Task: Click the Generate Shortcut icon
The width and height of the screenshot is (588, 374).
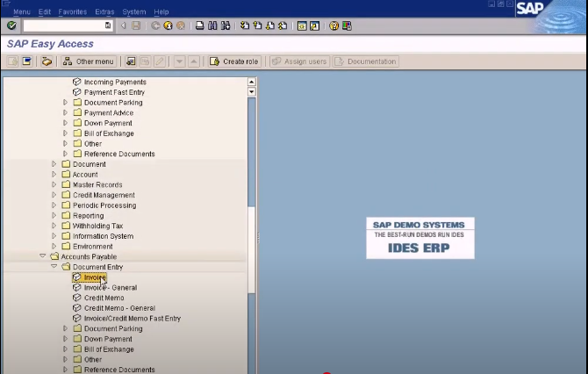Action: tap(315, 25)
